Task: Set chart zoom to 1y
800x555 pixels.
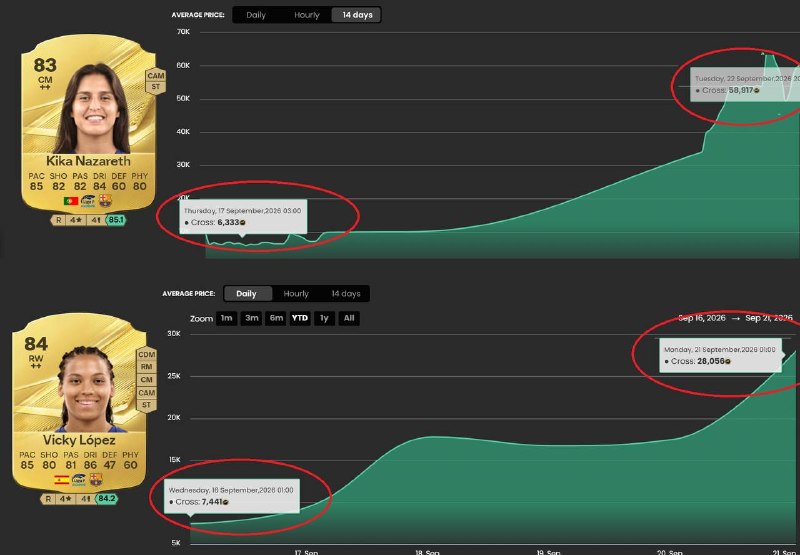Action: click(324, 318)
